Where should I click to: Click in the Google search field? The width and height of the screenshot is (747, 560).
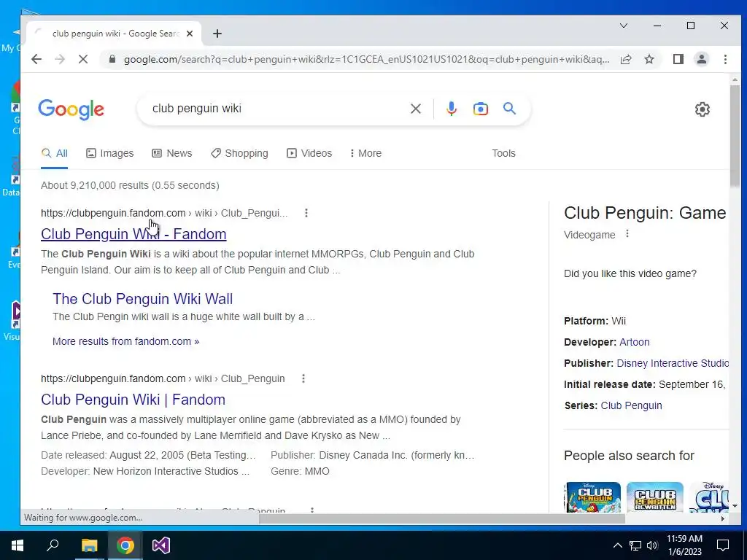276,109
